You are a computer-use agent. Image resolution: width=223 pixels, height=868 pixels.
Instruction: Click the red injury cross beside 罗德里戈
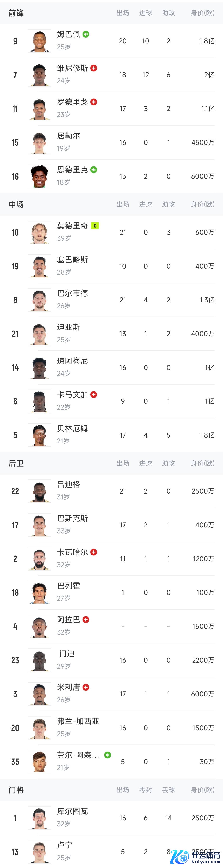click(x=94, y=102)
